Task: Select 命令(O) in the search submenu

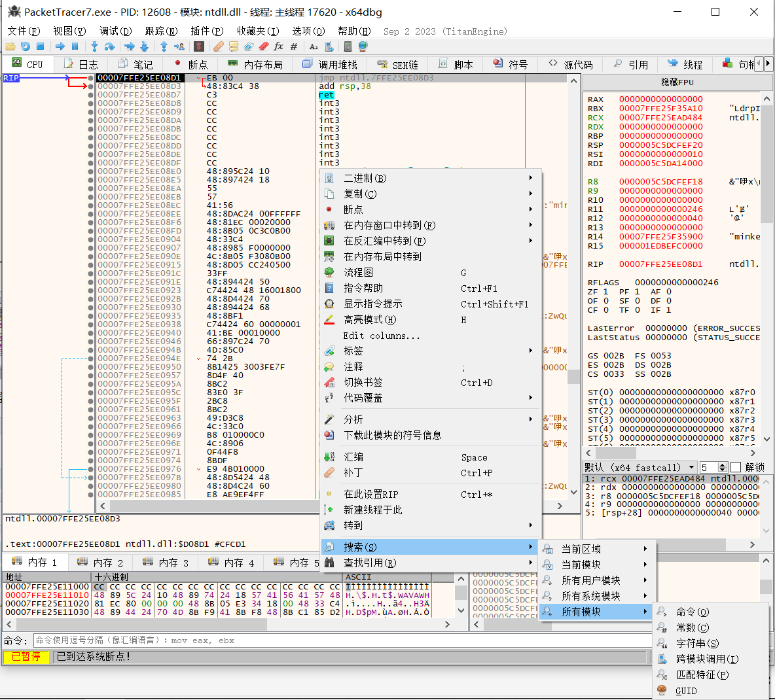Action: (x=711, y=612)
